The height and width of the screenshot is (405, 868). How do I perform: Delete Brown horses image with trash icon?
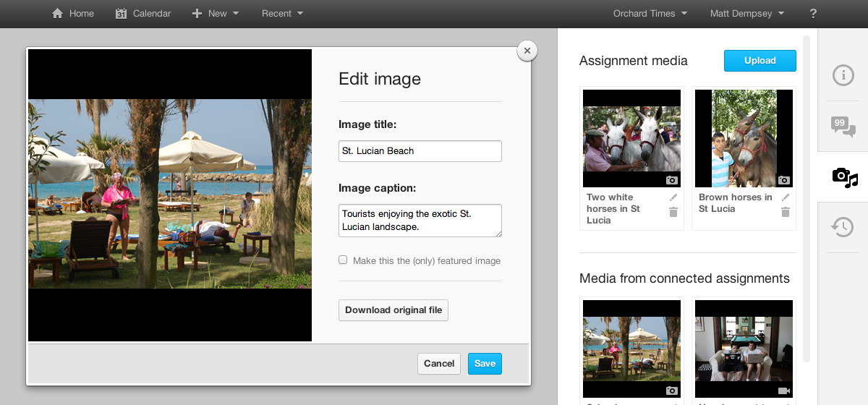[x=786, y=212]
